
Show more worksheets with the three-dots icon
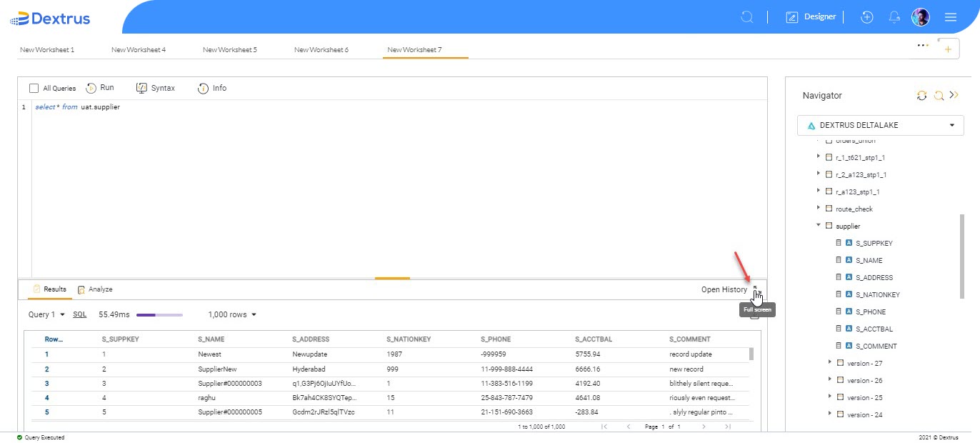[x=923, y=45]
